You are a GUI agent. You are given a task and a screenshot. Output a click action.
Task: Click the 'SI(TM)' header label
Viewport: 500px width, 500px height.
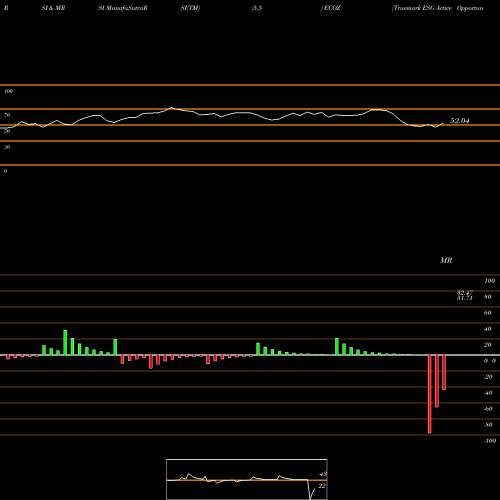(190, 8)
